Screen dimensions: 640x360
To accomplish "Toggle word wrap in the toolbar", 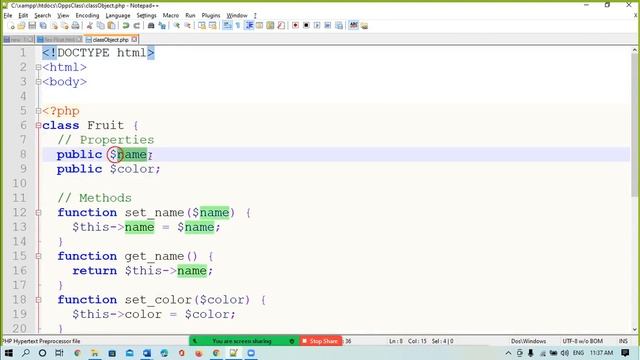I will tap(227, 26).
